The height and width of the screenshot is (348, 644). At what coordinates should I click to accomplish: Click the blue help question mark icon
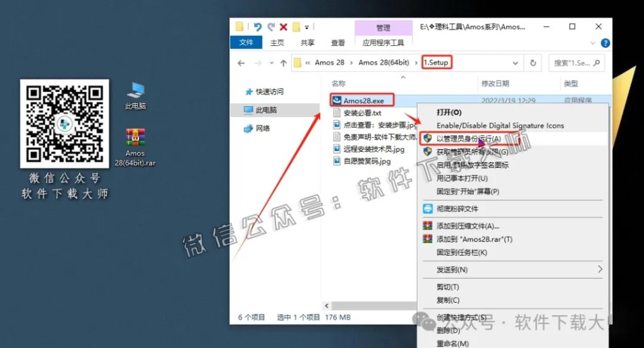click(605, 43)
